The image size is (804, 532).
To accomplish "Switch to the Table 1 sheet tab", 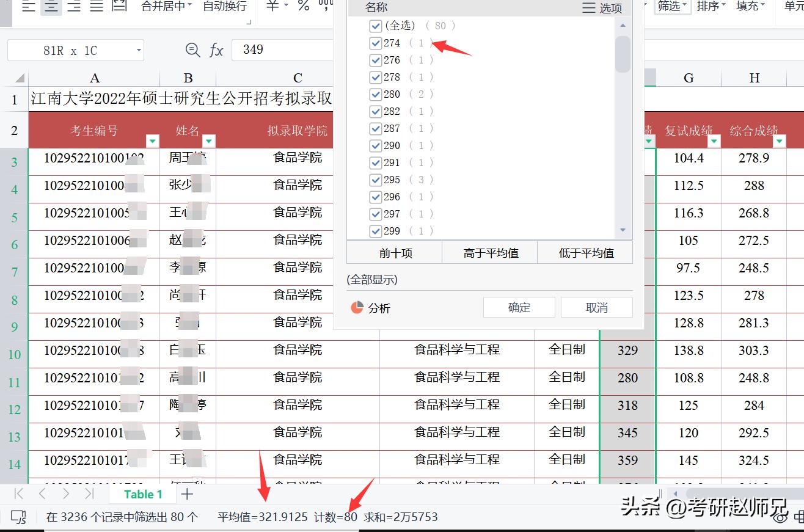I will pos(142,494).
